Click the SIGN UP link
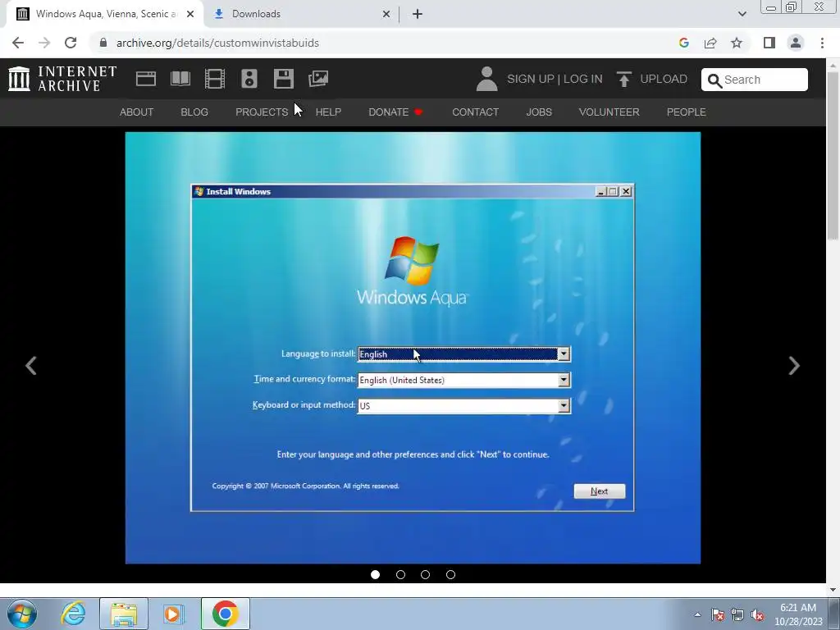 (x=531, y=79)
